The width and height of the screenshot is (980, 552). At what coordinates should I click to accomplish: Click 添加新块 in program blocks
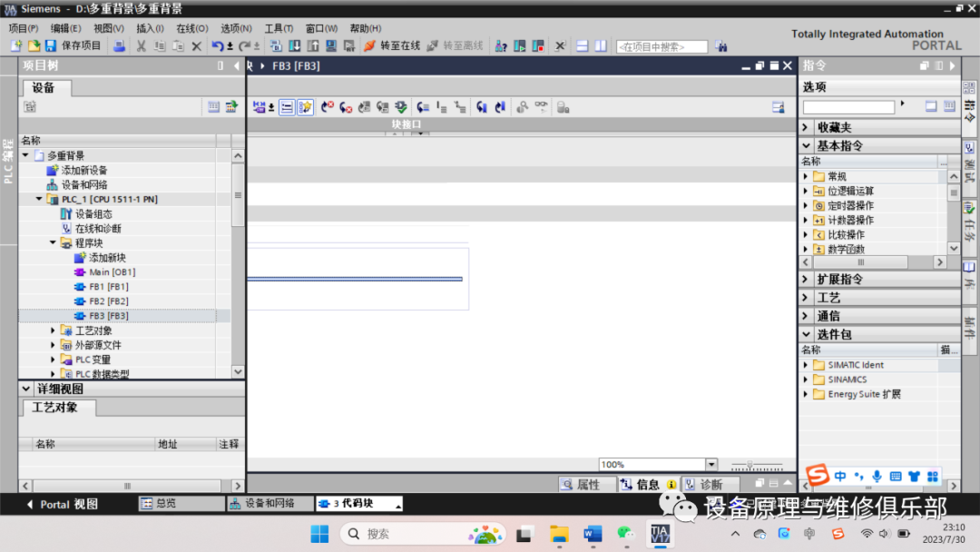[107, 258]
